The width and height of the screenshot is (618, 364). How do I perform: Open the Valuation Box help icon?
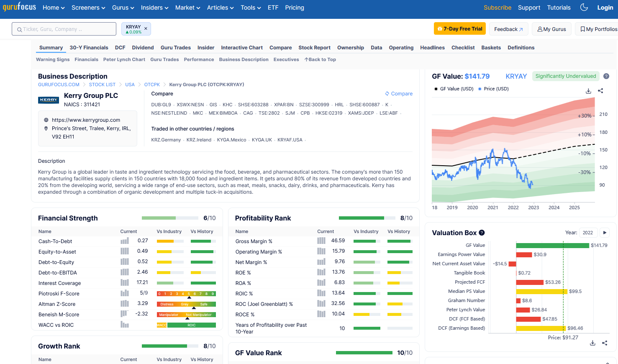click(x=482, y=233)
